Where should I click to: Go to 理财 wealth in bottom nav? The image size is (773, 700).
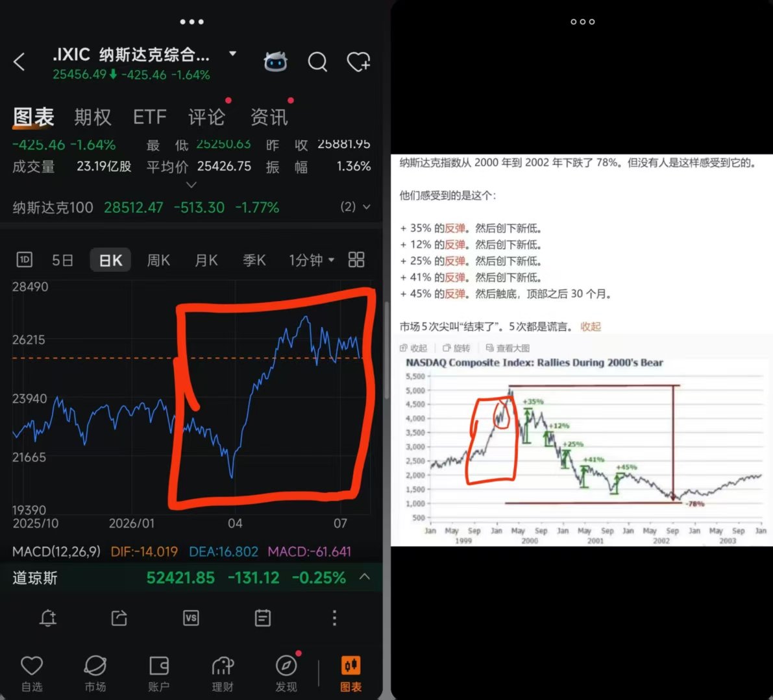pos(223,673)
